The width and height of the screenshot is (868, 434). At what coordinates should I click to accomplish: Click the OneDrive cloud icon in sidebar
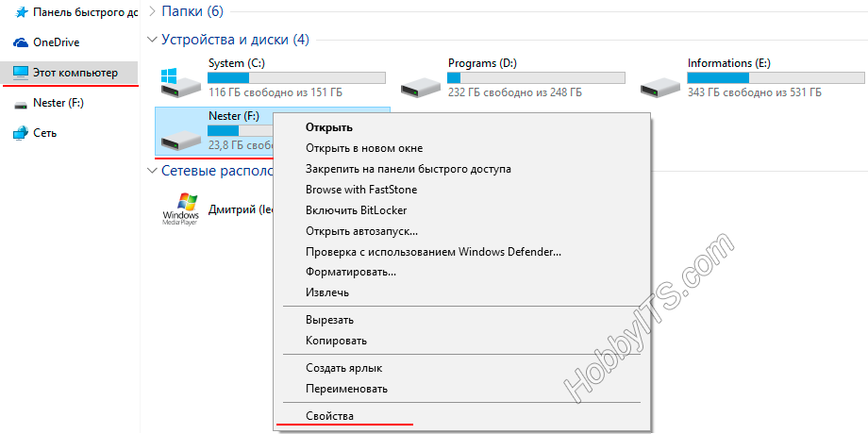(20, 42)
